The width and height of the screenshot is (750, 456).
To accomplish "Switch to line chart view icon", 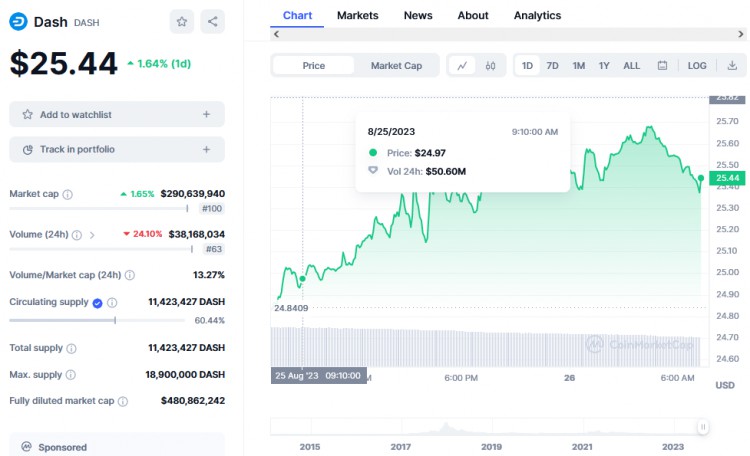I will pos(462,66).
